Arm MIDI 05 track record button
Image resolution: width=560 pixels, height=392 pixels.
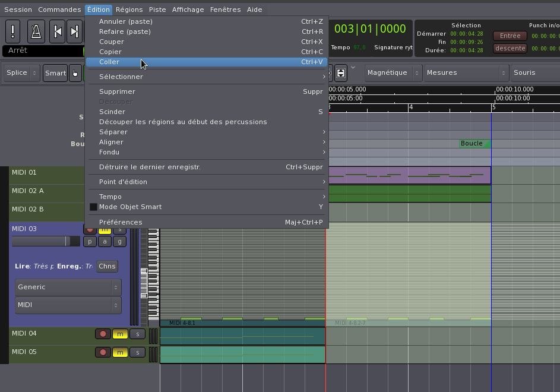click(103, 352)
